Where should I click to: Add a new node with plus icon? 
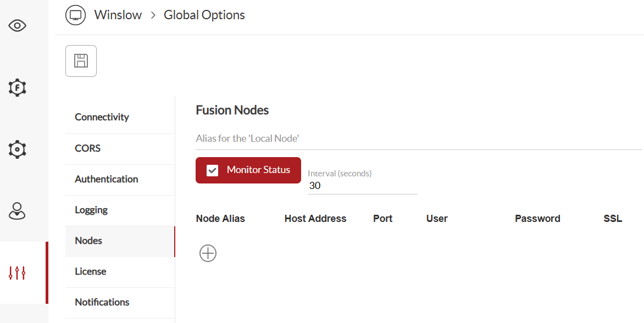pos(208,253)
